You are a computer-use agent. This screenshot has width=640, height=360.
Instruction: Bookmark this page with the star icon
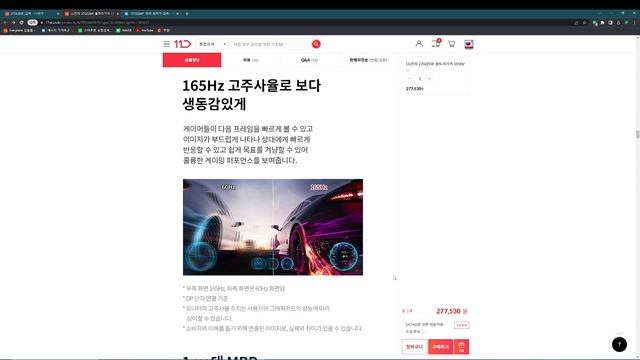[x=584, y=23]
